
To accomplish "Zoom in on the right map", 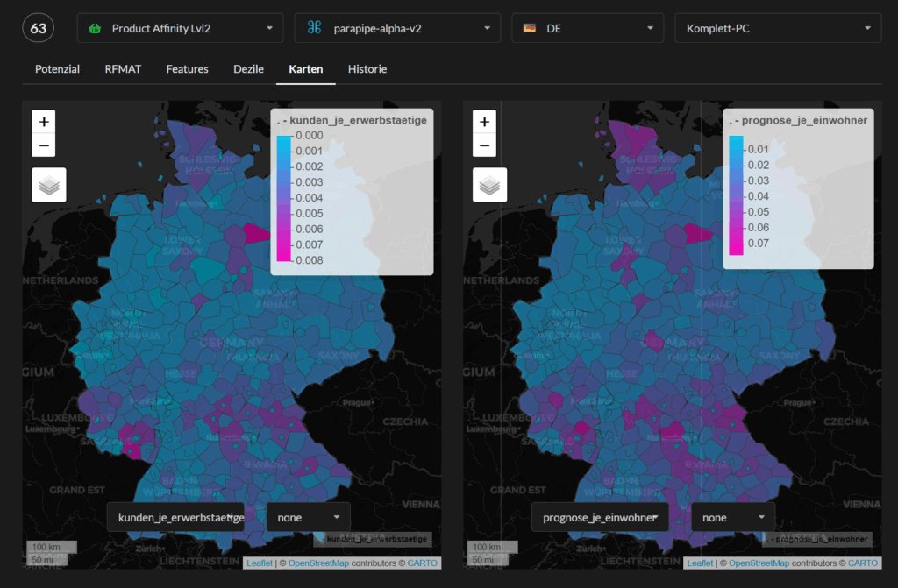I will click(x=484, y=122).
